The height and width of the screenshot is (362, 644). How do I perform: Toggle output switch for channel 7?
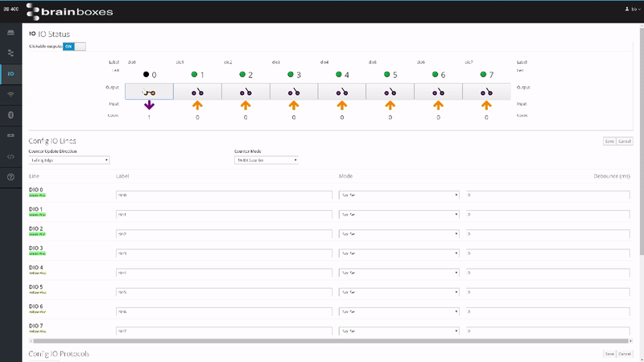pos(486,92)
